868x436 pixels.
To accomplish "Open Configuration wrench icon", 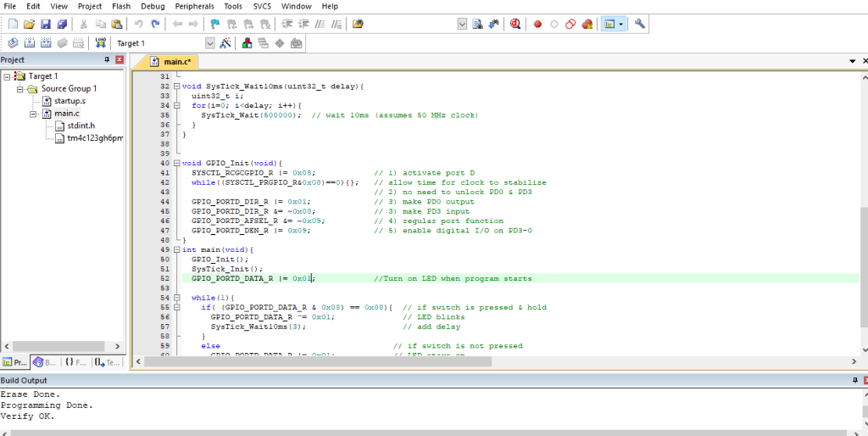I will coord(639,24).
